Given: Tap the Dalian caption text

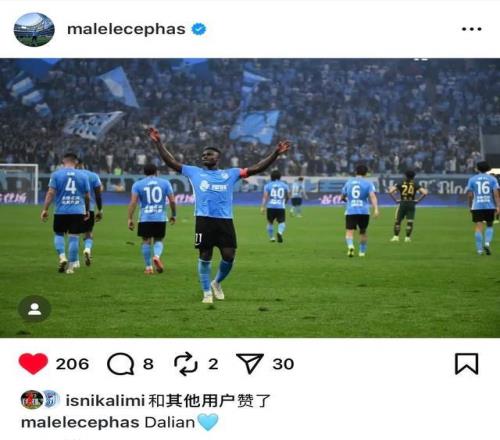Looking at the screenshot, I should point(170,422).
